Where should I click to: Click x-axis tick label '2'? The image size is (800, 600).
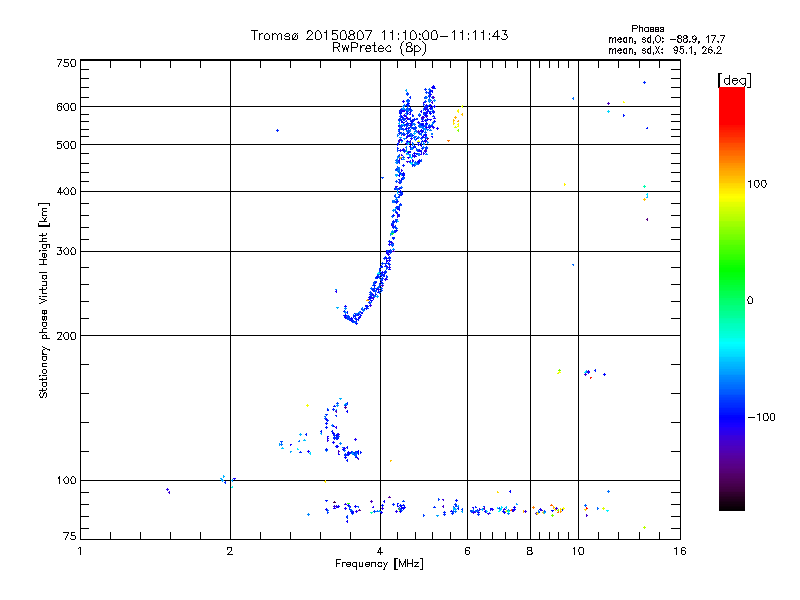[230, 551]
